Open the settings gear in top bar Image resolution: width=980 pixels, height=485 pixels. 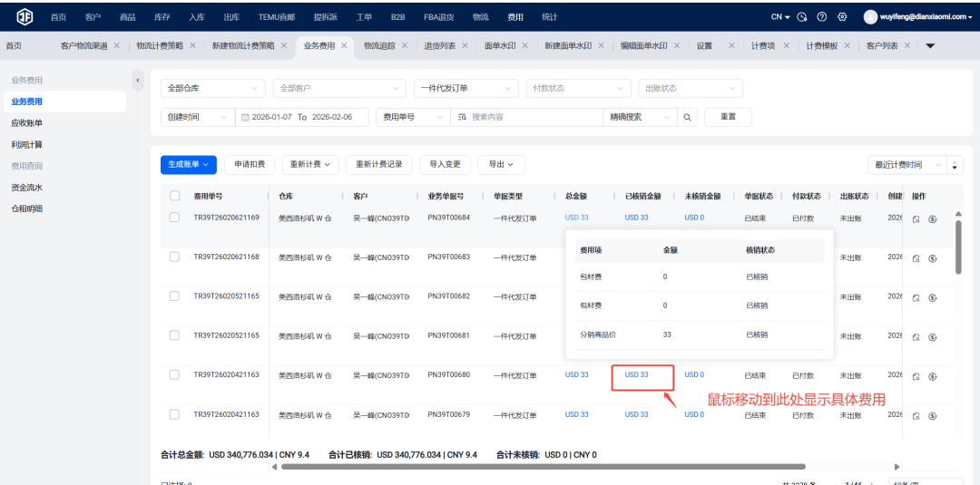[x=842, y=17]
